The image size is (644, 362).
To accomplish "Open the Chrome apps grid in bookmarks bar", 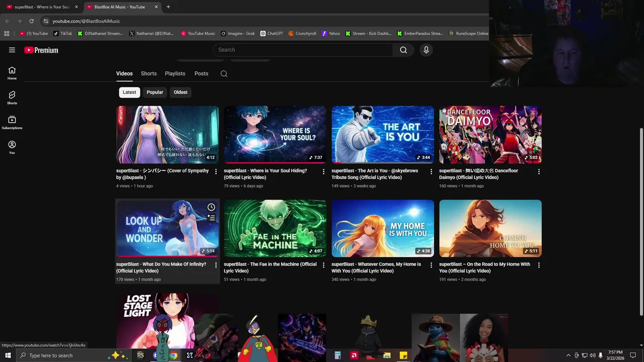I will (7, 34).
